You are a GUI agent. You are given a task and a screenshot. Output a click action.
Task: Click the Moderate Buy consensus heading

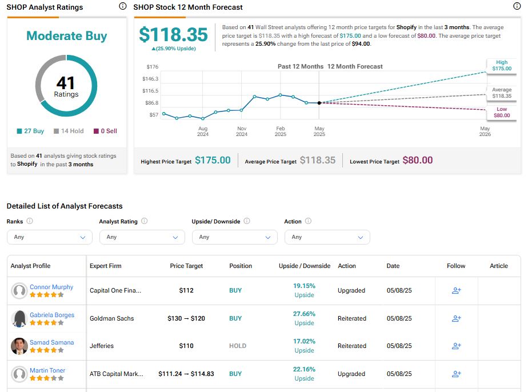point(66,36)
